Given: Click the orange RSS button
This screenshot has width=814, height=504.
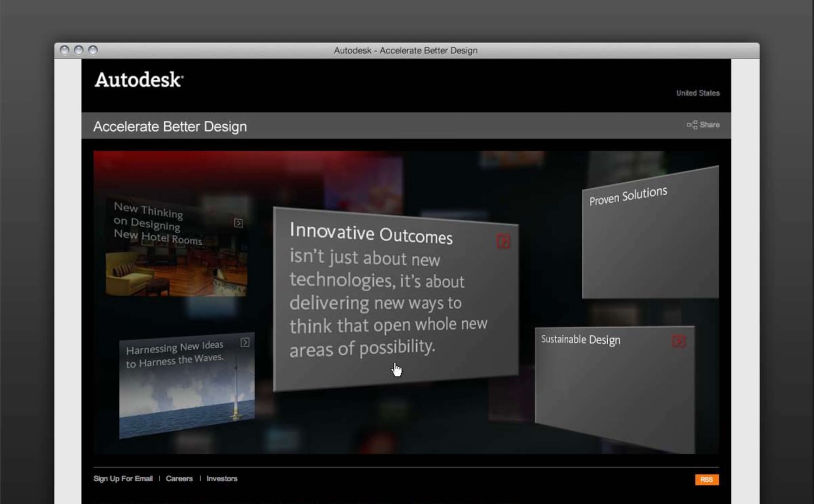Looking at the screenshot, I should 707,480.
